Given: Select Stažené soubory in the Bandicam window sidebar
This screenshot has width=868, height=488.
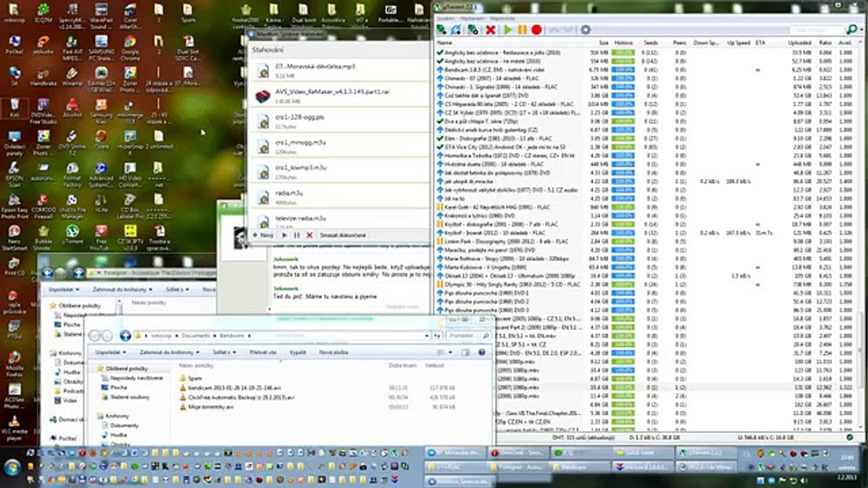Looking at the screenshot, I should pyautogui.click(x=125, y=396).
